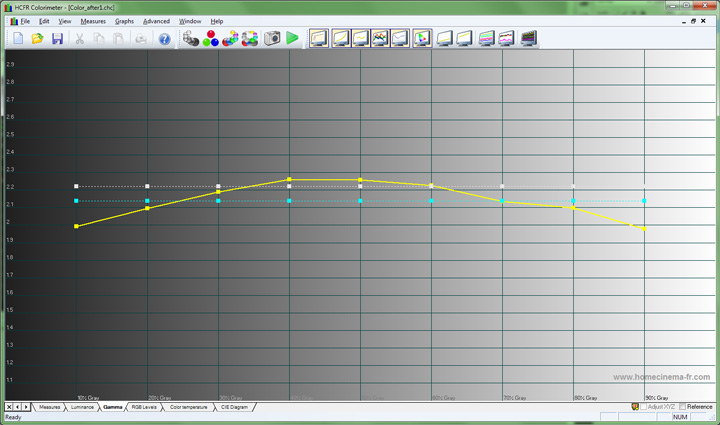
Task: Start continuous measures with green play icon
Action: pos(292,38)
